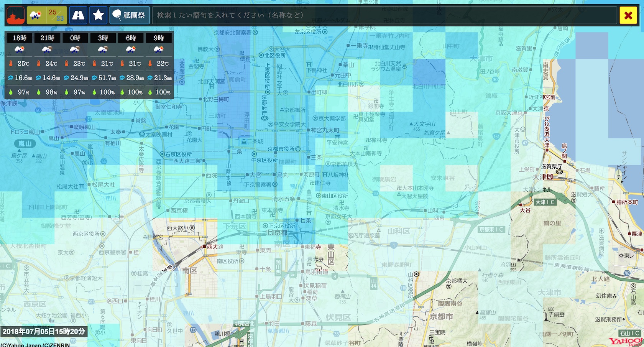This screenshot has width=644, height=347.
Task: Click the 24.9mm rainfall value
Action: [x=79, y=78]
